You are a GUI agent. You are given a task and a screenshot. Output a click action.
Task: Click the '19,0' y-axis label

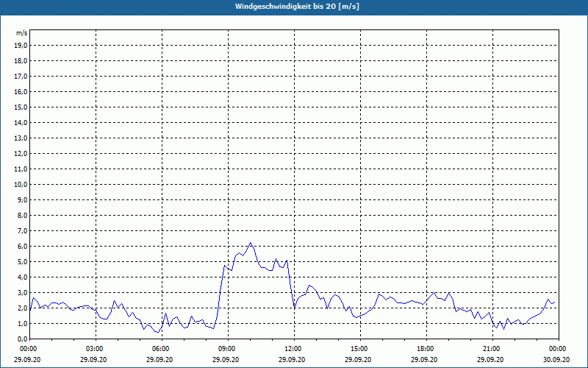[x=21, y=46]
